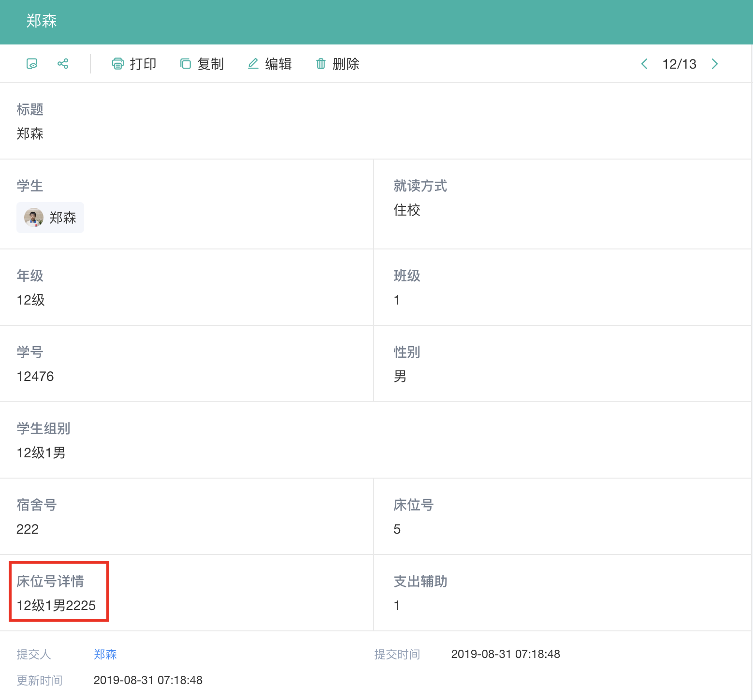753x700 pixels.
Task: Click the copy icon beside 复制
Action: 186,64
